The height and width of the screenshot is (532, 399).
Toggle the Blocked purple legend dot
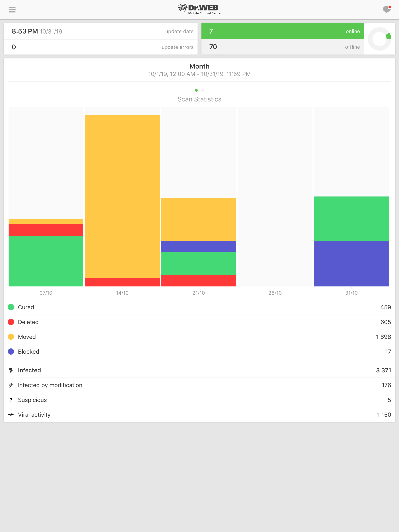[x=11, y=352]
